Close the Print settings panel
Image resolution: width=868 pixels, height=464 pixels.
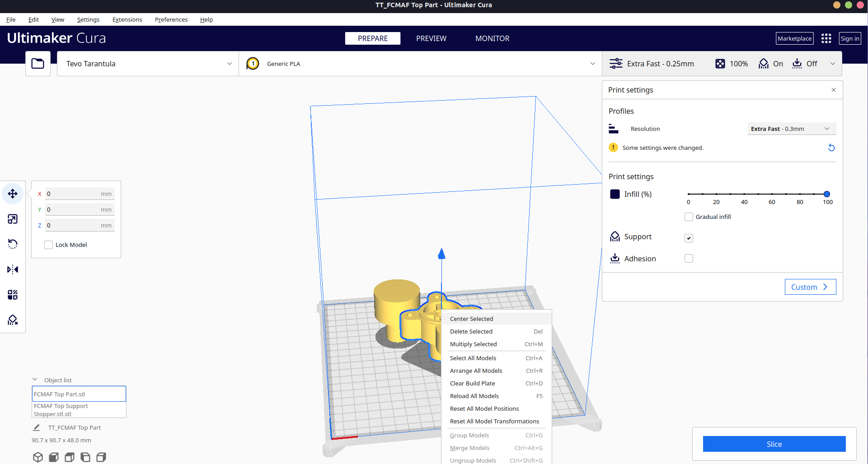coord(834,90)
